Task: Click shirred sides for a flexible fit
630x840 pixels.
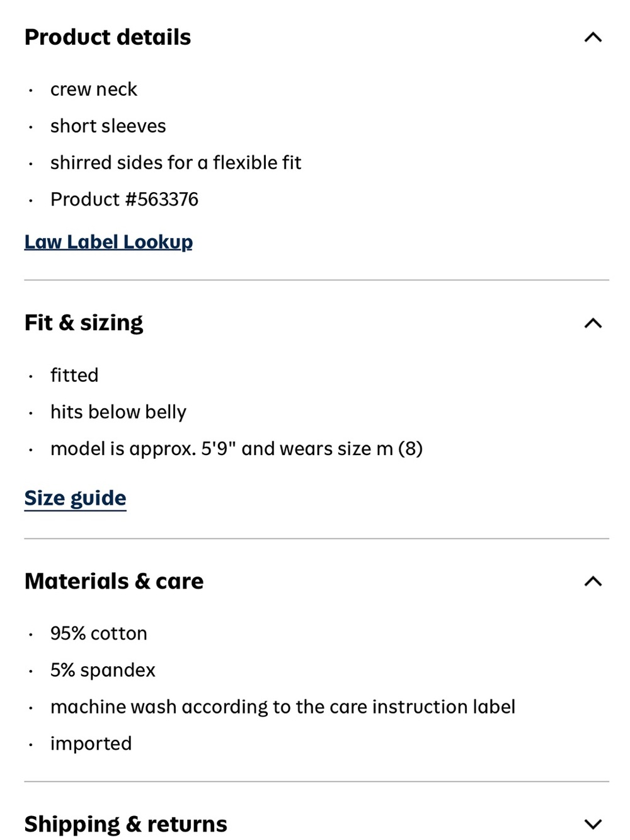Action: pos(176,163)
